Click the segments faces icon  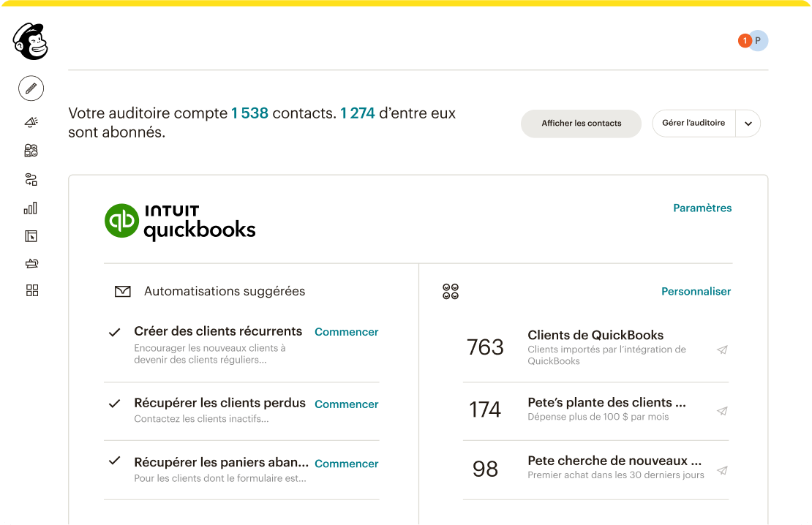point(451,292)
